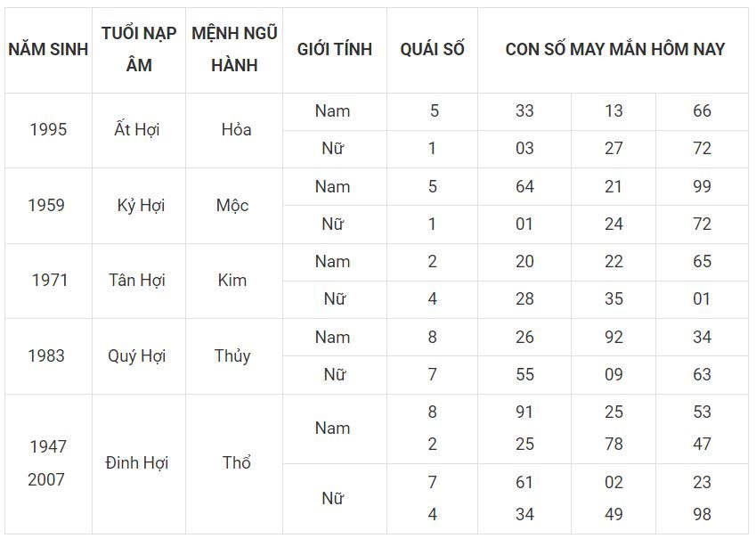The image size is (756, 547).
Task: Click the Kim element cell
Action: pyautogui.click(x=234, y=281)
